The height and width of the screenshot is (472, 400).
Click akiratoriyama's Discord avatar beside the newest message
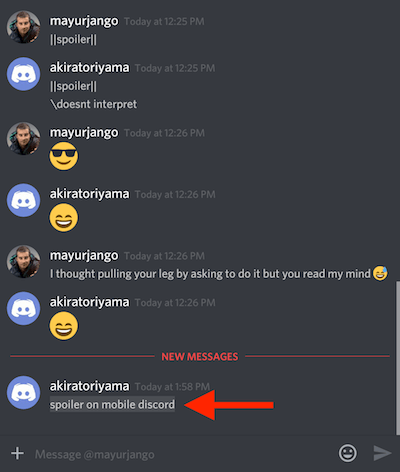pyautogui.click(x=24, y=392)
